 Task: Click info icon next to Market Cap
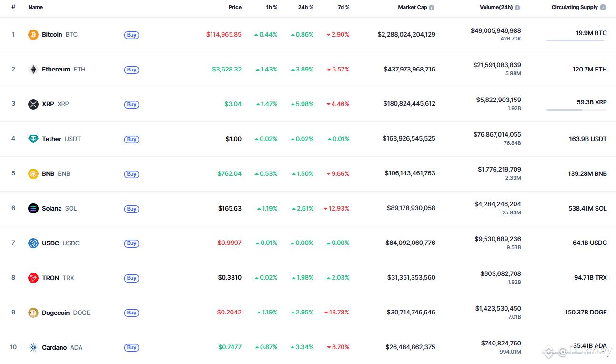pos(432,8)
